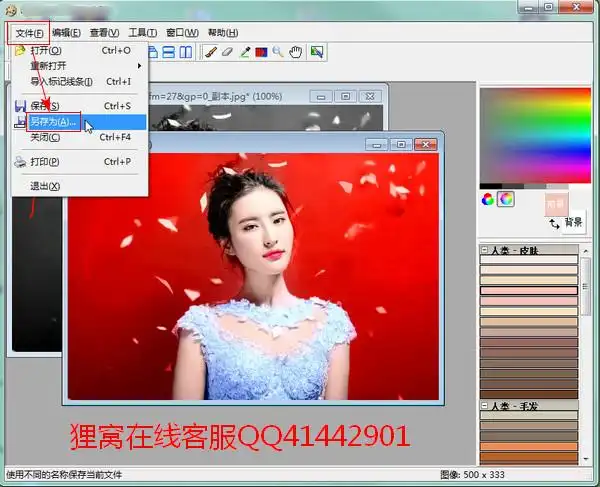Pick the Eyedropper color picker tool
The height and width of the screenshot is (487, 600).
click(x=245, y=52)
